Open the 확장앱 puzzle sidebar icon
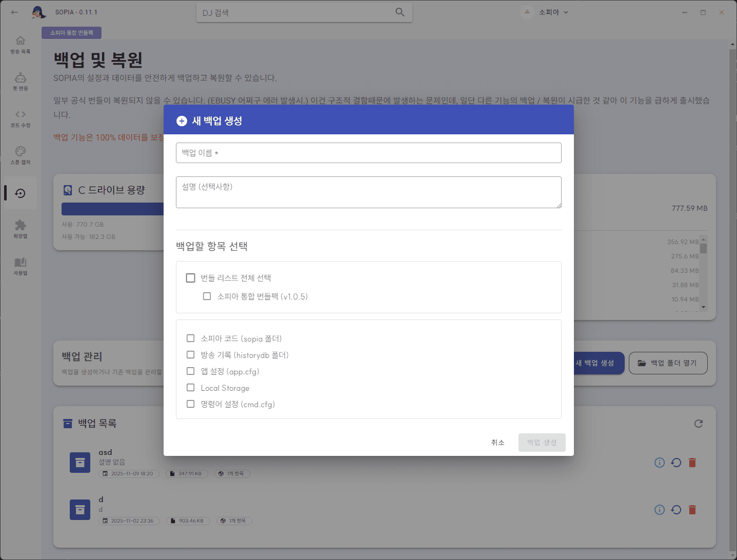 (21, 229)
